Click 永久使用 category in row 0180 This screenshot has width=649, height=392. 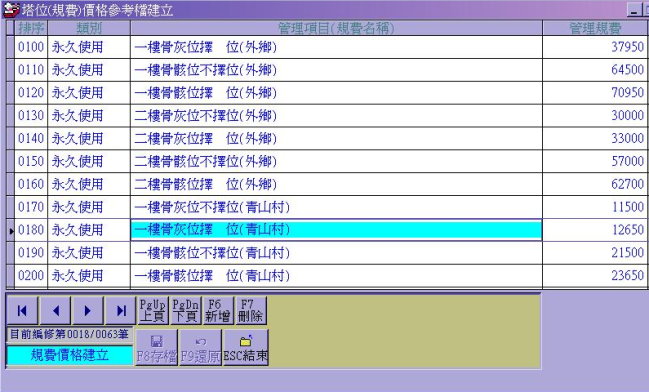click(x=89, y=230)
